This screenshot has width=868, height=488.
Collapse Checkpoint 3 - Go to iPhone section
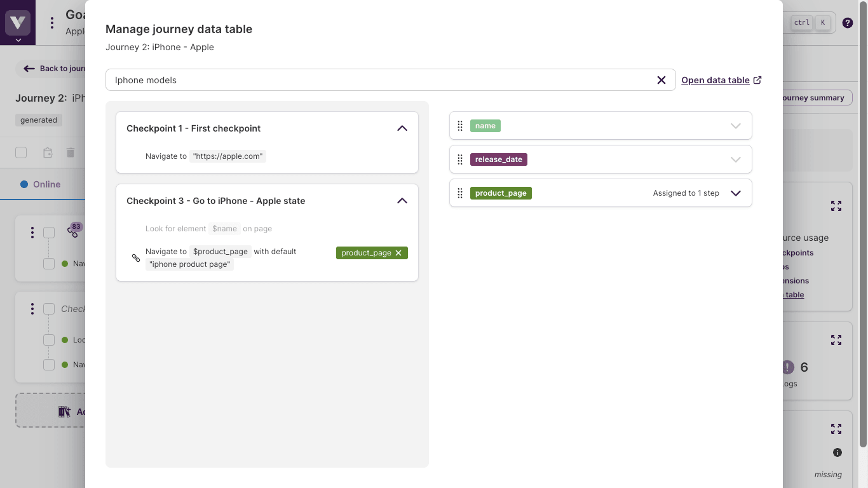[x=402, y=201]
